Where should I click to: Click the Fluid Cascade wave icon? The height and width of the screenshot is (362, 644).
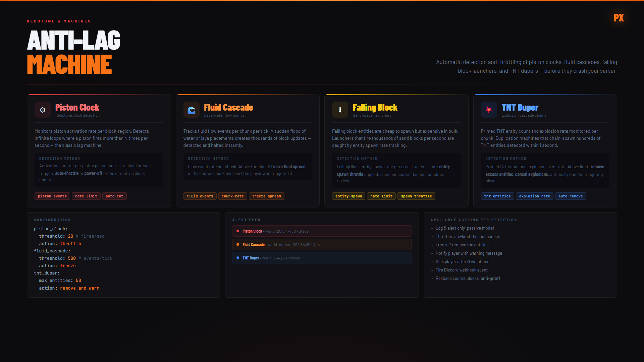pos(191,110)
